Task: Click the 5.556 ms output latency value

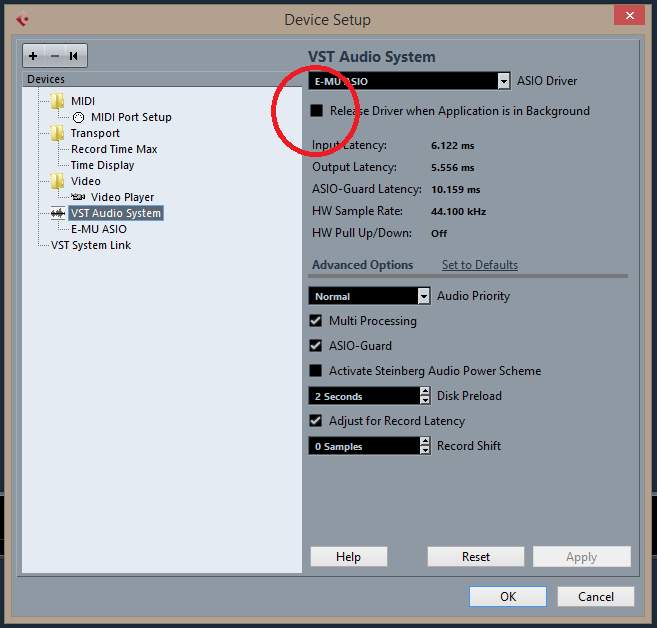Action: (453, 168)
